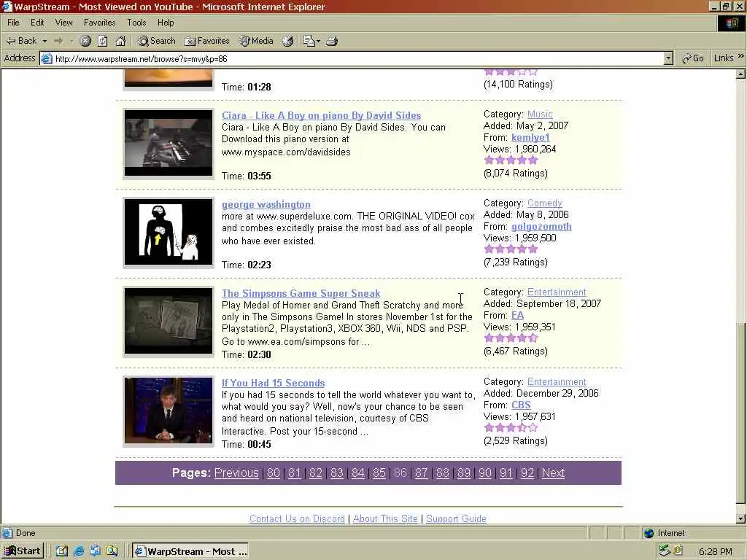Open If You Had 15 Seconds link
This screenshot has height=560, width=747.
(273, 383)
